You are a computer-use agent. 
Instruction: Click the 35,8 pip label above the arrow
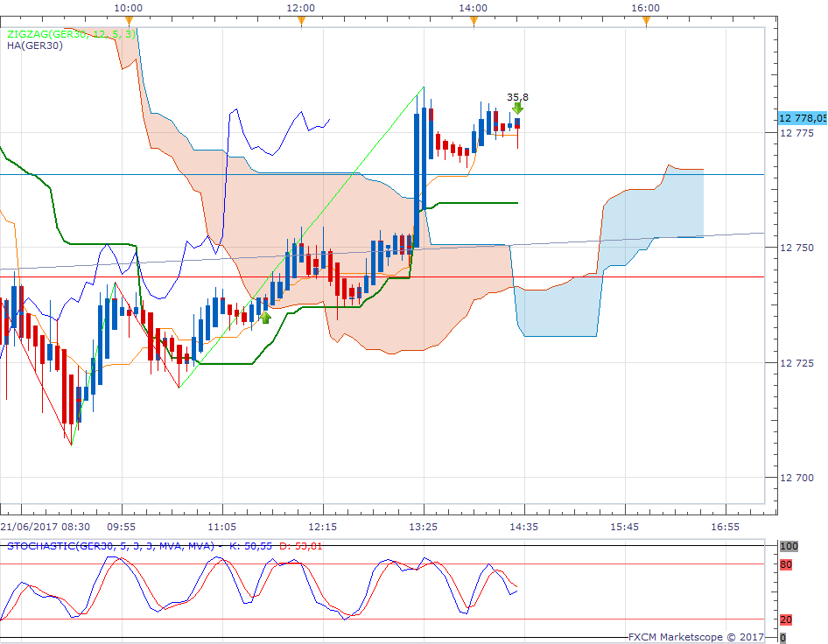[x=517, y=97]
